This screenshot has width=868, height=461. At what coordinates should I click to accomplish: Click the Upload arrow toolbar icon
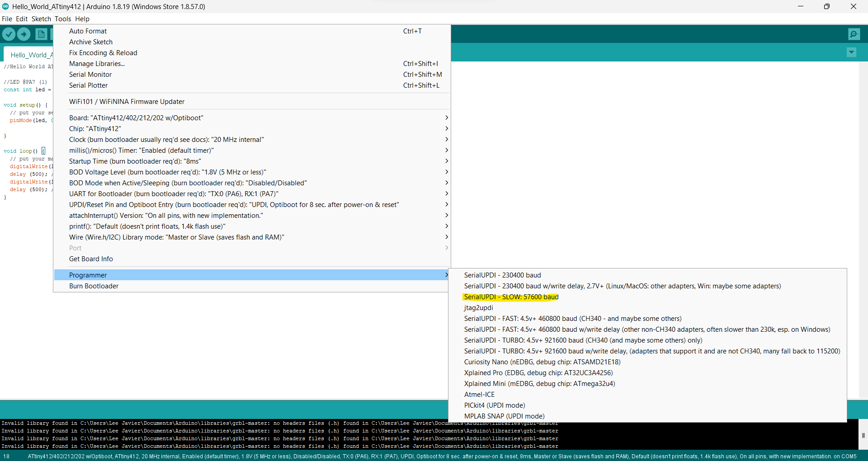[x=24, y=34]
